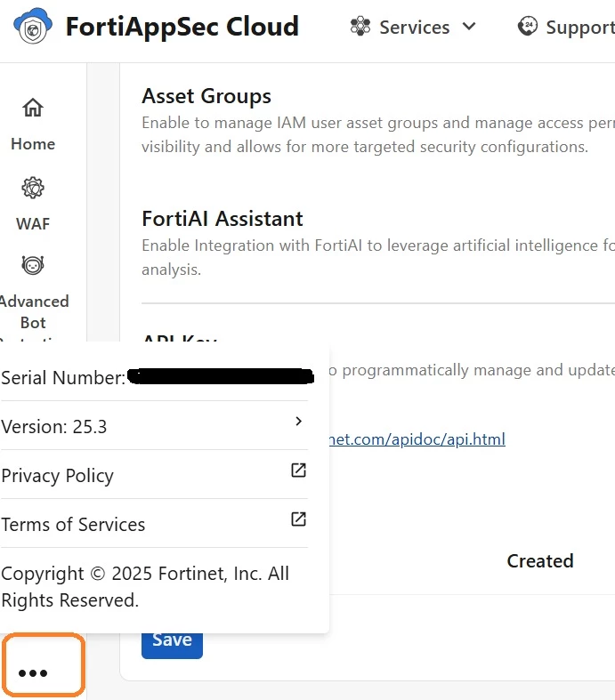Expand the Version: 25.3 entry
The width and height of the screenshot is (615, 700).
pos(154,426)
